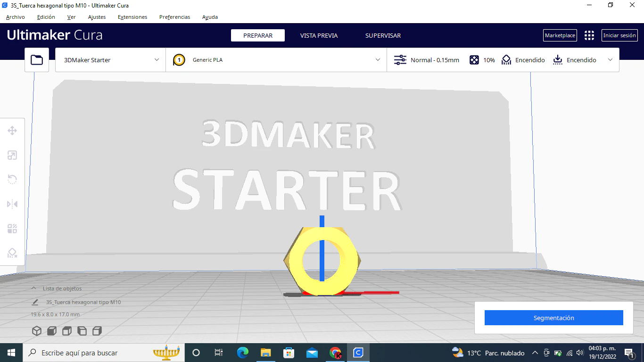Click the pencil icon beside 3S_Tuerca model name
The height and width of the screenshot is (362, 644).
tap(35, 302)
